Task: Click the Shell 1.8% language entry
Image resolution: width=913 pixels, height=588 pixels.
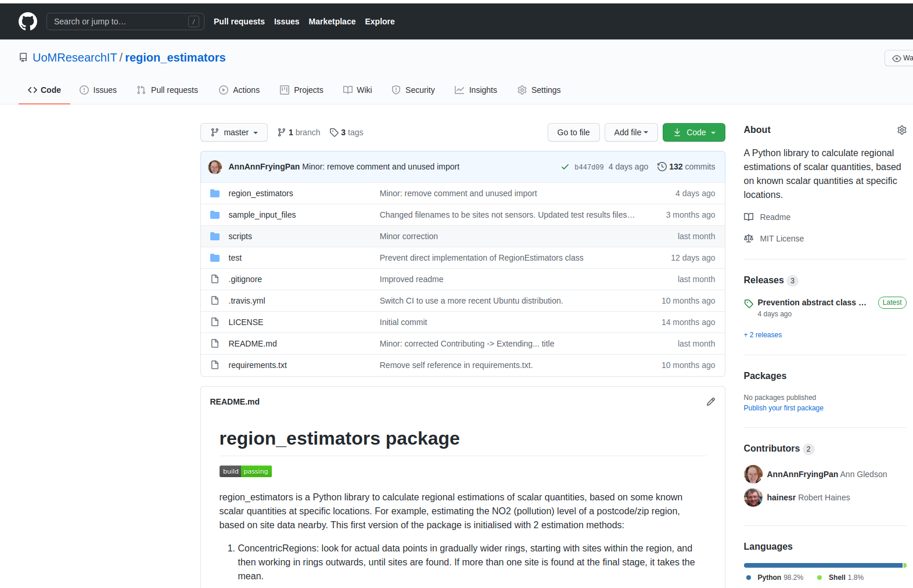Action: coord(840,578)
